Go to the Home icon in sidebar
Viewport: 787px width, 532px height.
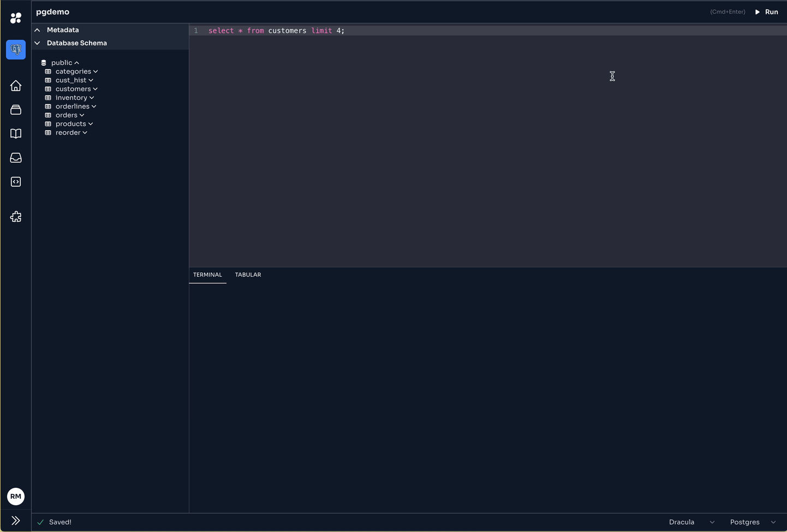coord(16,86)
